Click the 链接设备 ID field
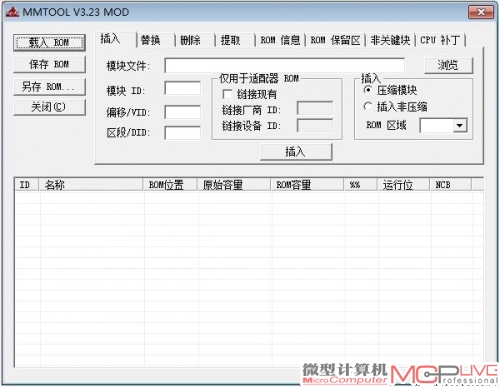Viewport: 500px width, 387px height. (x=315, y=126)
